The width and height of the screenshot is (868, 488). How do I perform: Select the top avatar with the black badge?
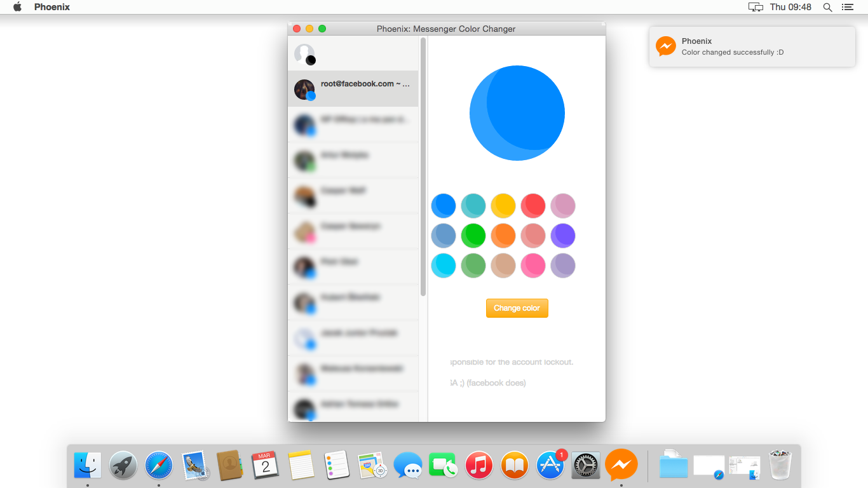pyautogui.click(x=305, y=54)
